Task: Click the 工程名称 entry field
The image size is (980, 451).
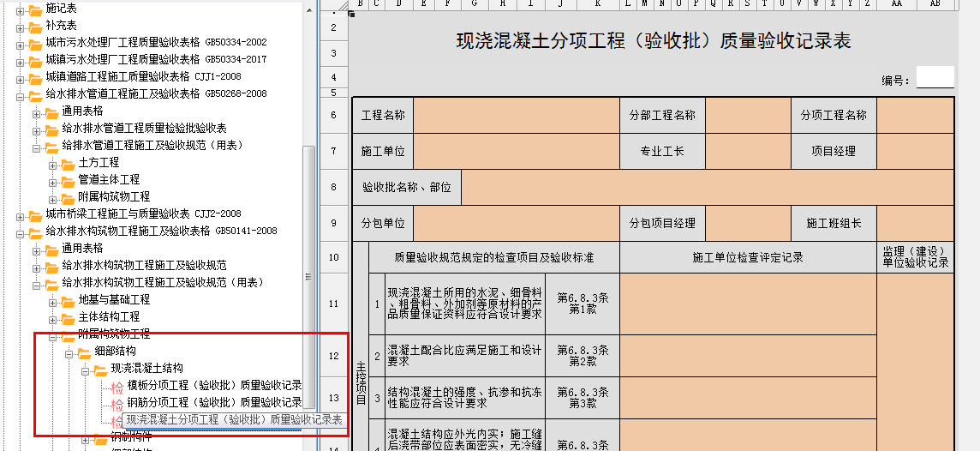Action: coord(516,115)
